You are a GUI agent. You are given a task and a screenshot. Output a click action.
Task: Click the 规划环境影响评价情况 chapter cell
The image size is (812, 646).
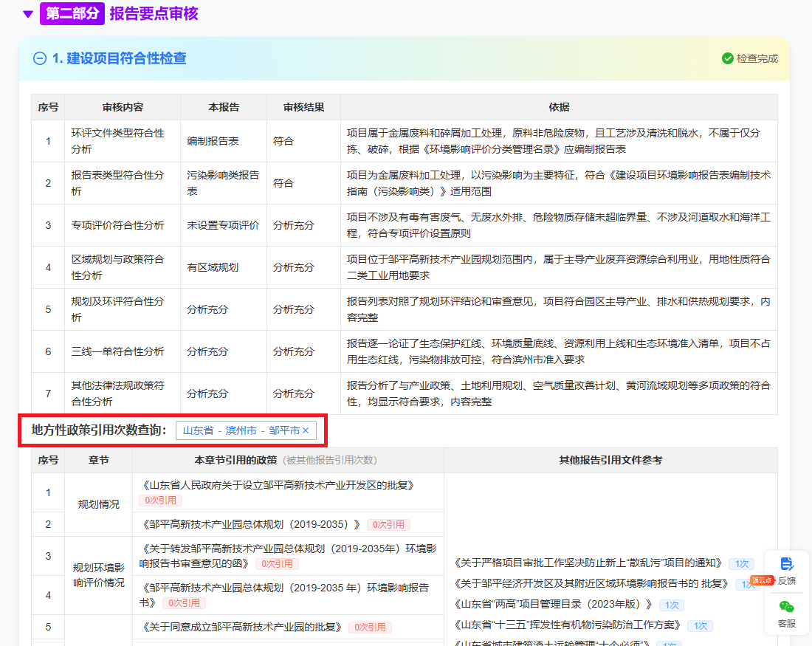click(x=98, y=575)
